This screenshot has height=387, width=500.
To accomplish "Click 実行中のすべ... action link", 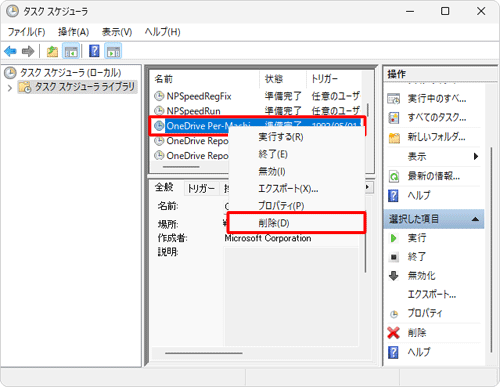I will coord(437,99).
